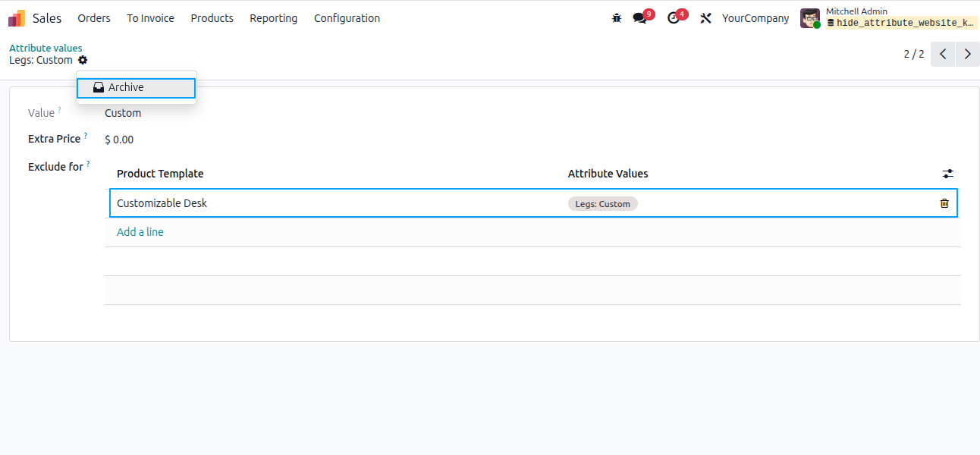Click the Product Template column header
Screen dimensions: 980x455
[160, 174]
